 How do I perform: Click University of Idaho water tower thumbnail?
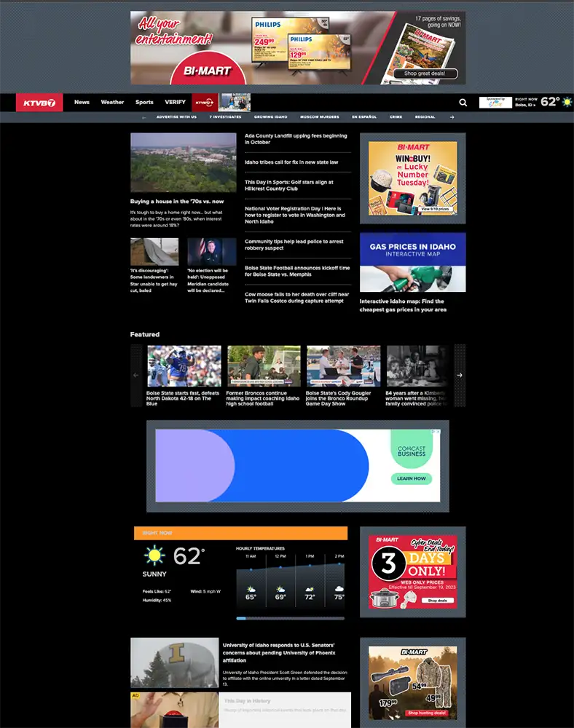click(x=175, y=662)
